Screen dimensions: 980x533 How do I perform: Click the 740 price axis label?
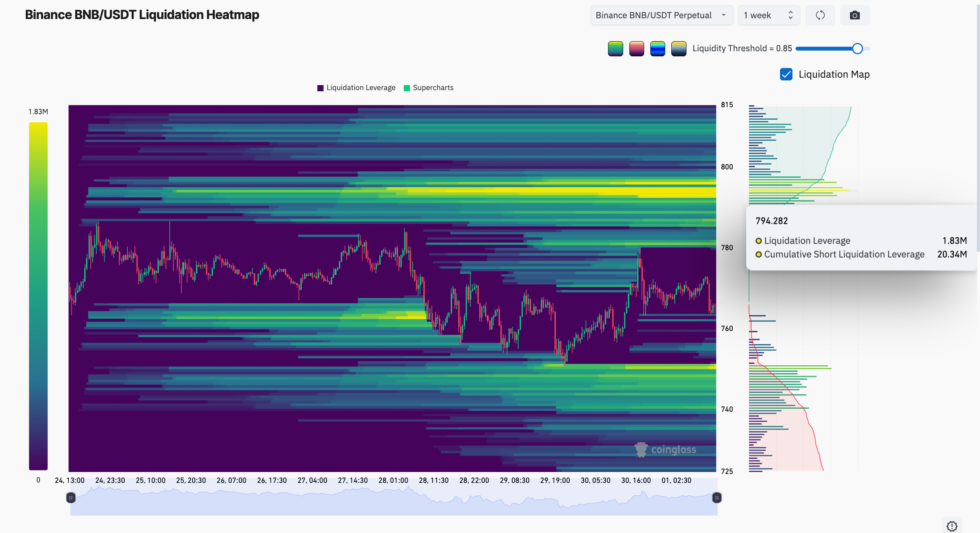(727, 409)
